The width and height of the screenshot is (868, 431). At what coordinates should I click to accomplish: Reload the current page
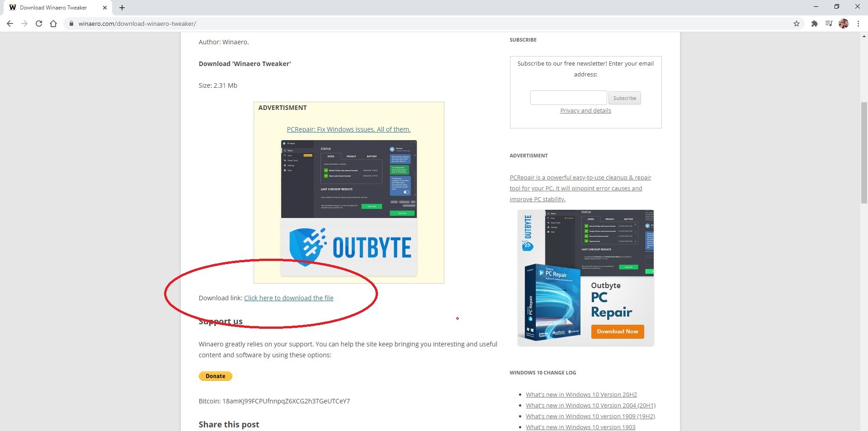coord(39,24)
